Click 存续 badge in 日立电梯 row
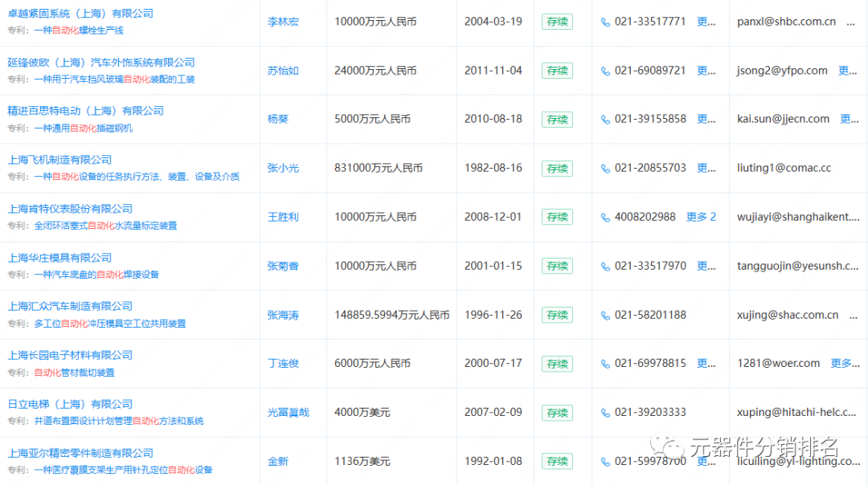Image resolution: width=868 pixels, height=485 pixels. pyautogui.click(x=557, y=413)
